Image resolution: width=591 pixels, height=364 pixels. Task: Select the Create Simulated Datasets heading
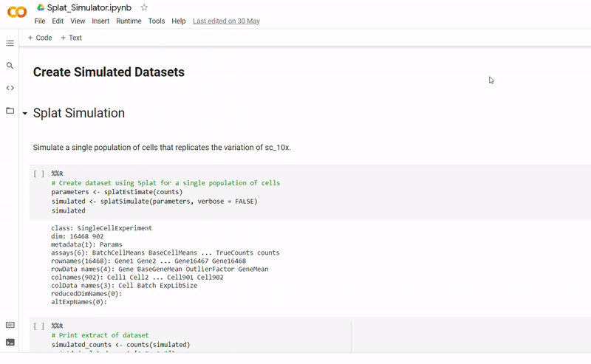109,72
